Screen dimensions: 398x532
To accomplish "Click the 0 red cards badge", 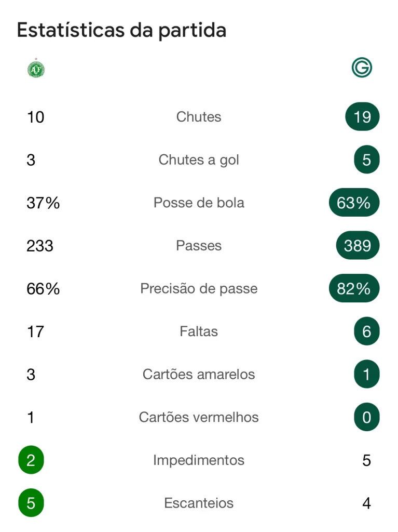I will (x=366, y=417).
